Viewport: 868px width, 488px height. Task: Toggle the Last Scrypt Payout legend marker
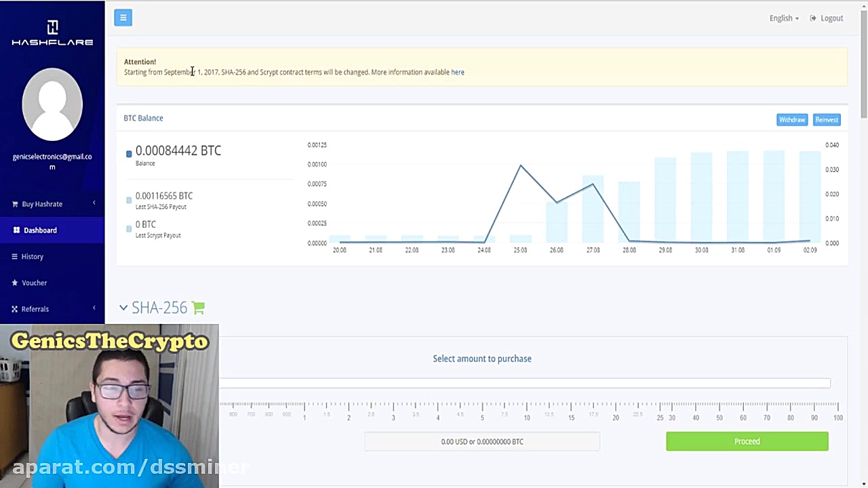click(x=129, y=229)
